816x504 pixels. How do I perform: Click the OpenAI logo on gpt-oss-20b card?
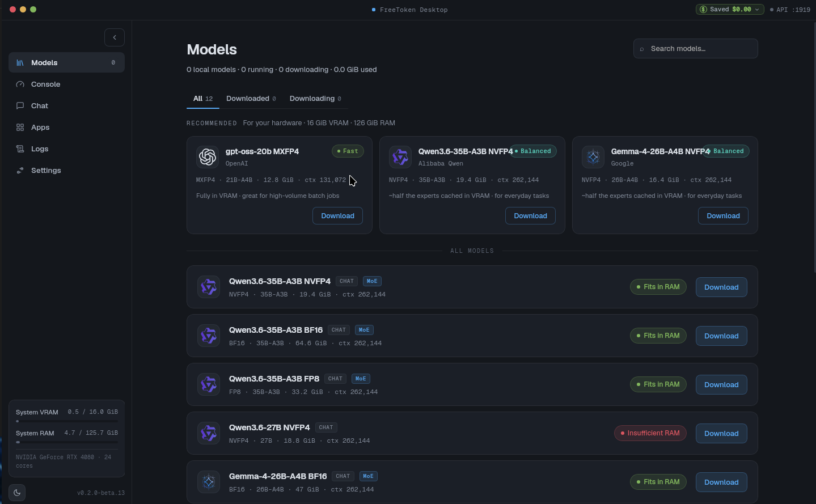point(208,157)
